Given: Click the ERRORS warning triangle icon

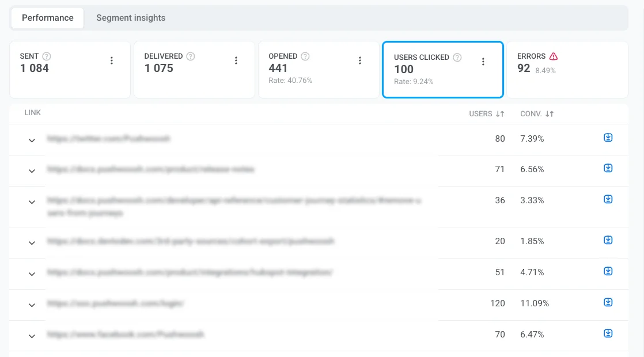Looking at the screenshot, I should 552,56.
